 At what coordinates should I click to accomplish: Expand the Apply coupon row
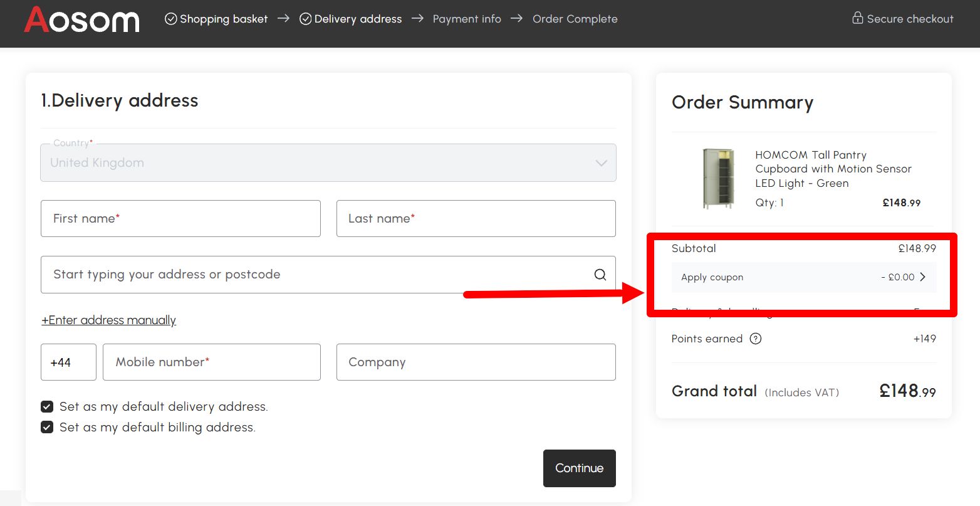coord(804,277)
